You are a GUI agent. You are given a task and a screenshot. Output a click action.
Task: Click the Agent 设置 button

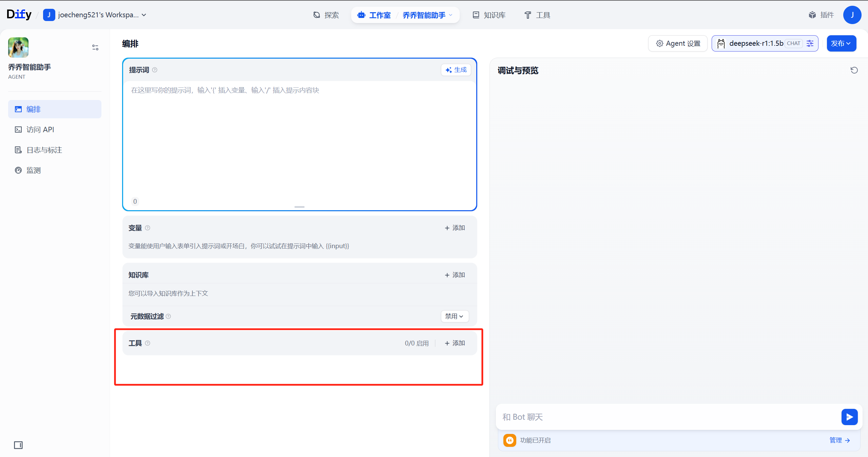678,43
